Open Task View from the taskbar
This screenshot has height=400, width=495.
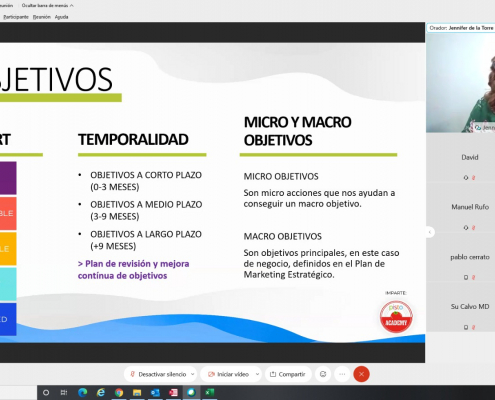64,393
